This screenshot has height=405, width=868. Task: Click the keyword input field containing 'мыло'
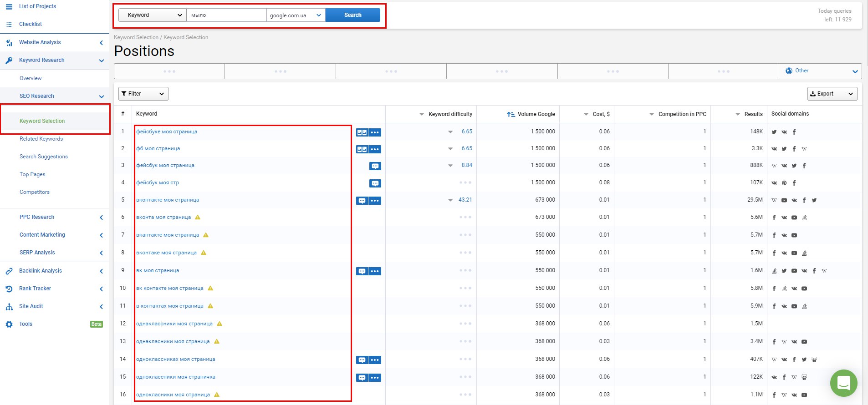(226, 15)
